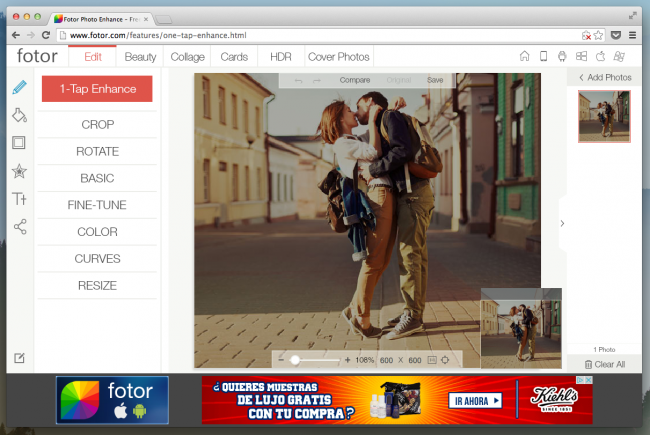Expand the COLOR section
The width and height of the screenshot is (650, 435).
[x=97, y=232]
